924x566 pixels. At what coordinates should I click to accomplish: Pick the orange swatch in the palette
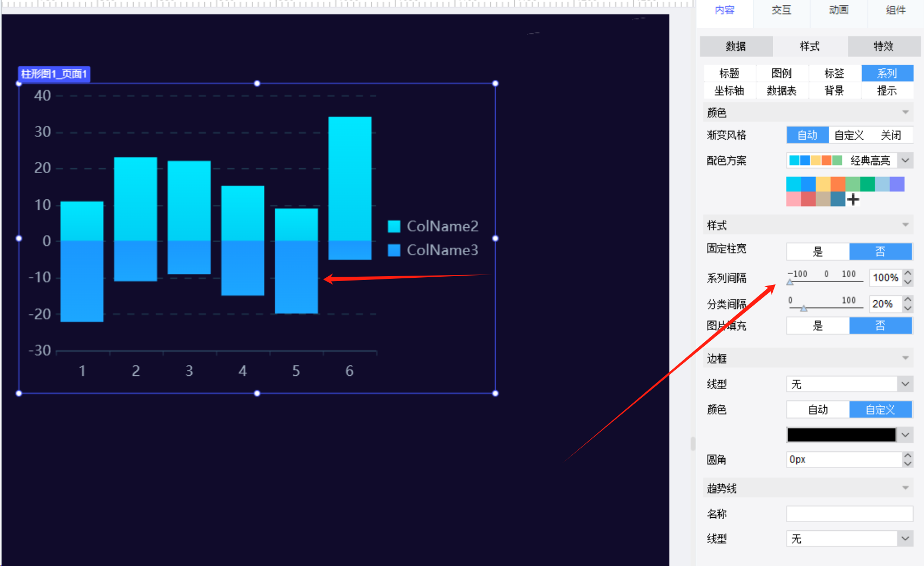838,184
